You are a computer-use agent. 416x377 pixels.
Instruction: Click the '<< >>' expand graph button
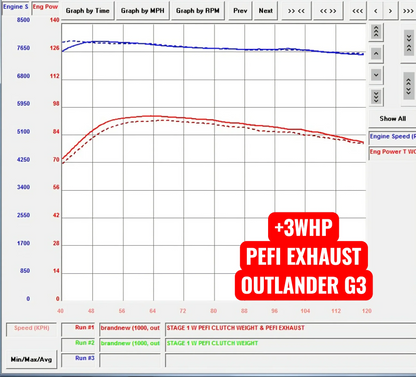[328, 11]
